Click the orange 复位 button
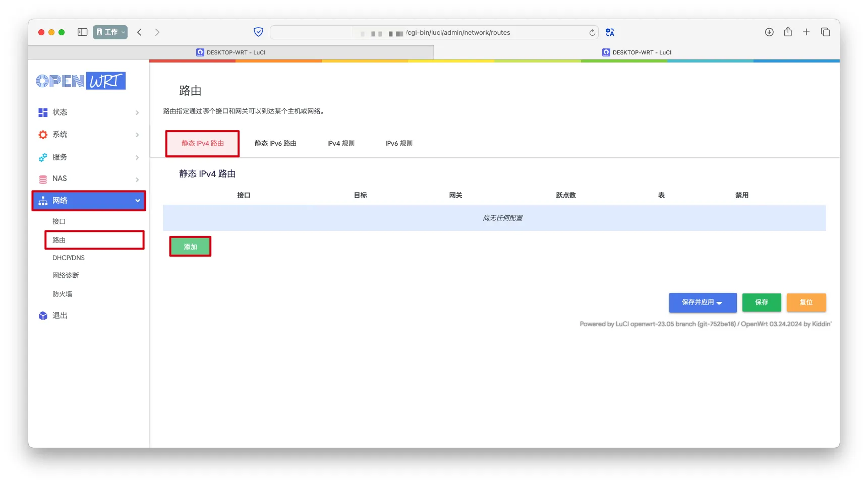 (805, 302)
